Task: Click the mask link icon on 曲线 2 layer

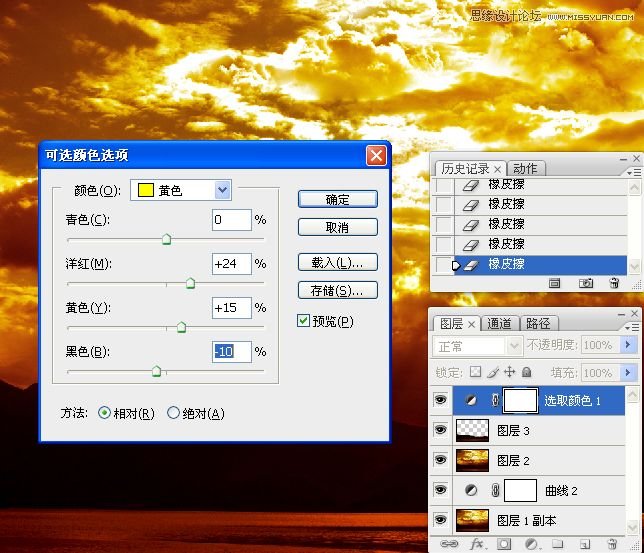Action: 495,490
